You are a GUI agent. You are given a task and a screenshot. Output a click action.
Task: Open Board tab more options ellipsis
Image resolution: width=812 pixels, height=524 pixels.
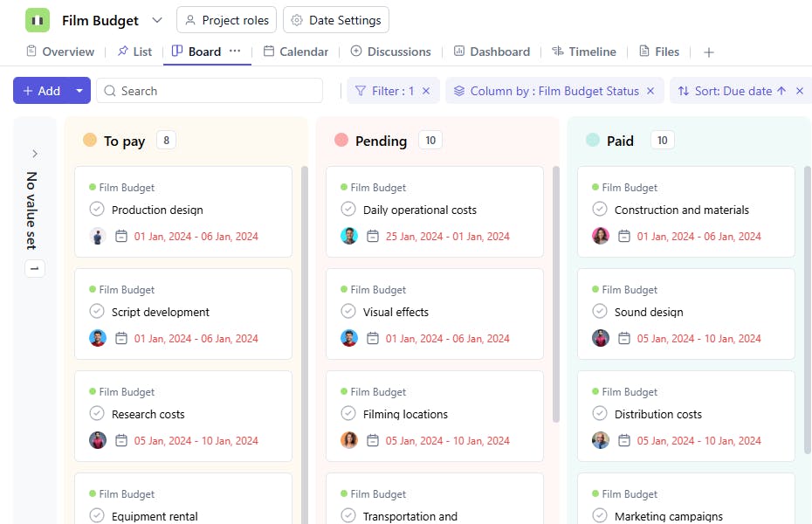coord(235,51)
